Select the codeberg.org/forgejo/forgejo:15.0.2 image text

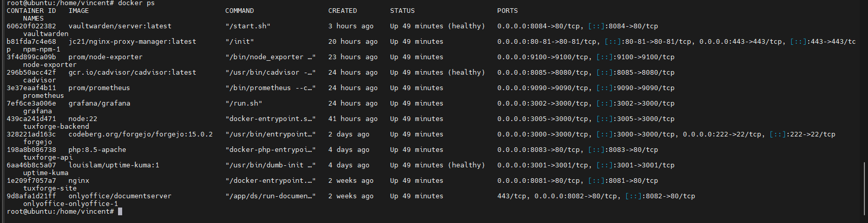[141, 134]
